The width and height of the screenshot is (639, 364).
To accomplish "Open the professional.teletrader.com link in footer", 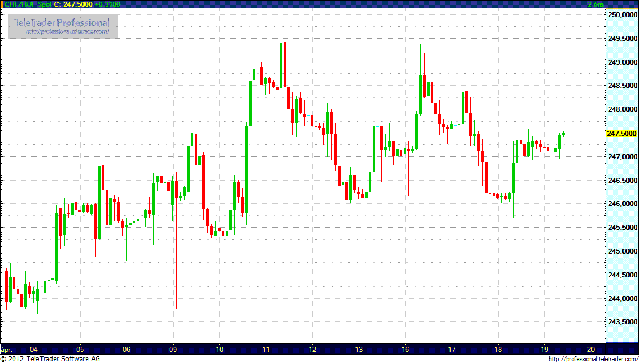I will pos(593,359).
